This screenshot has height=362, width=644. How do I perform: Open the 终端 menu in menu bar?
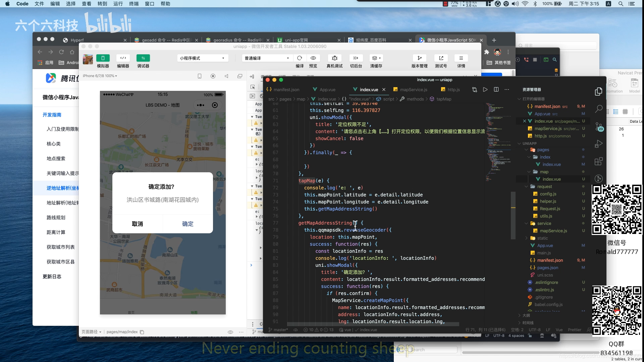click(134, 4)
